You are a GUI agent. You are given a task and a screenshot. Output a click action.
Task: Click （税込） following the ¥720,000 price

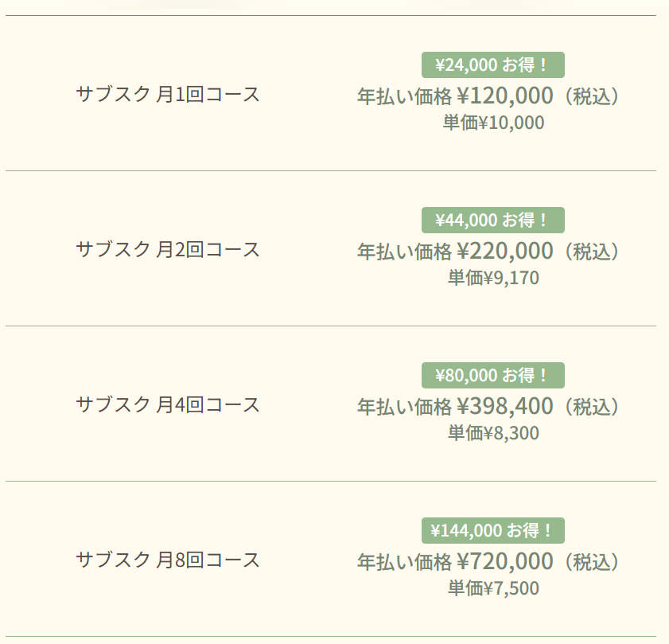pos(589,563)
